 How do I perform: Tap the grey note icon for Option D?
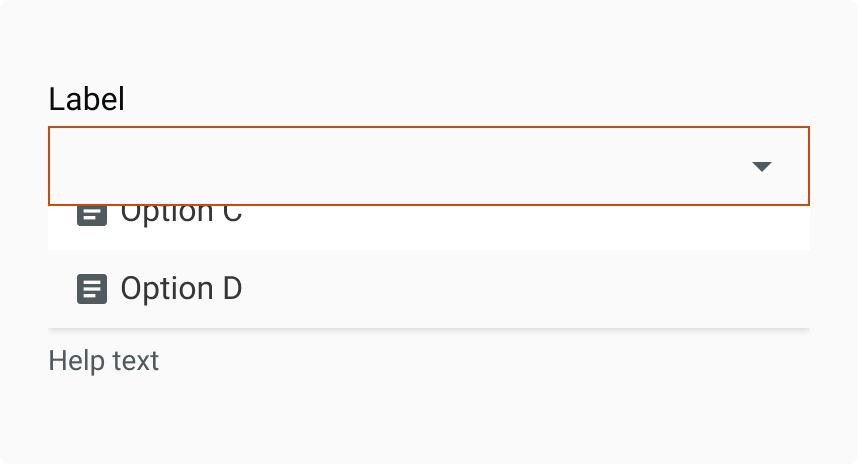tap(92, 289)
